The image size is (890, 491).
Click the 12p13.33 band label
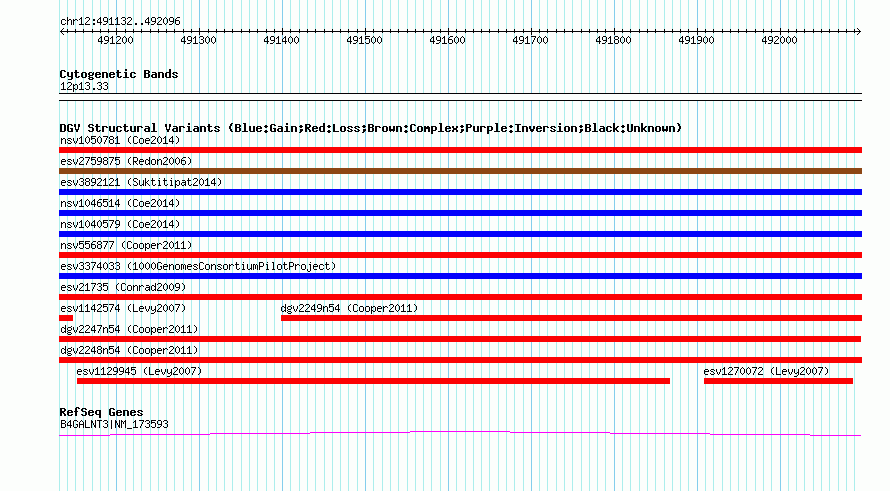[84, 86]
